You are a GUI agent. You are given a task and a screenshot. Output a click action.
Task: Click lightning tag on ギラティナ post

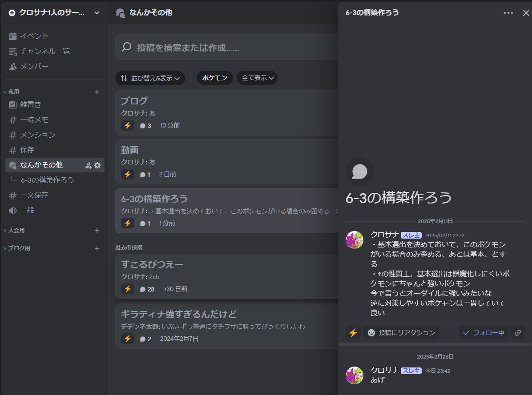128,339
